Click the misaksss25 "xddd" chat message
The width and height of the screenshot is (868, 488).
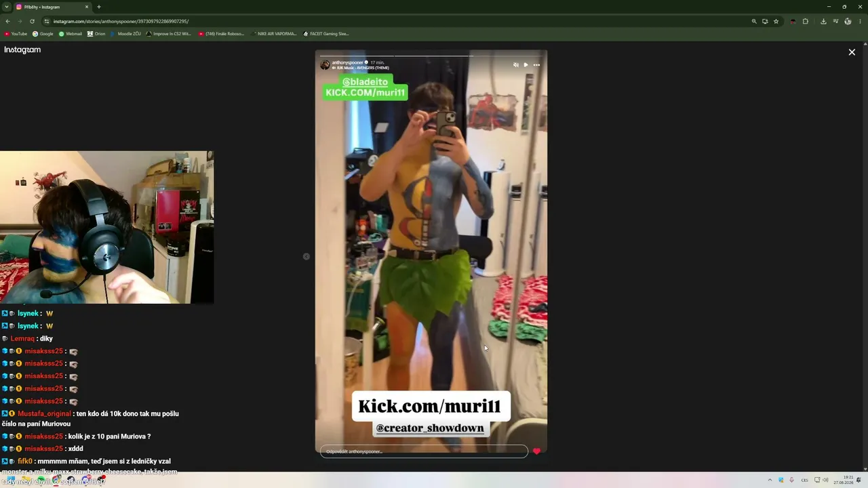(75, 449)
